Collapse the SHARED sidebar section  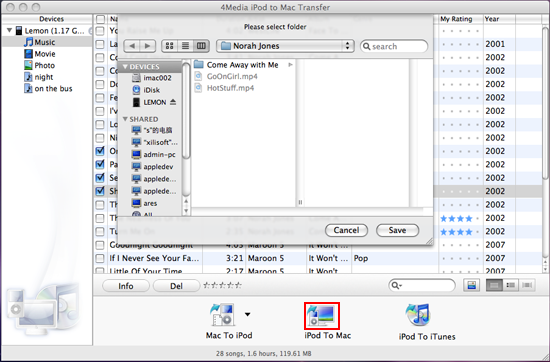pos(125,119)
